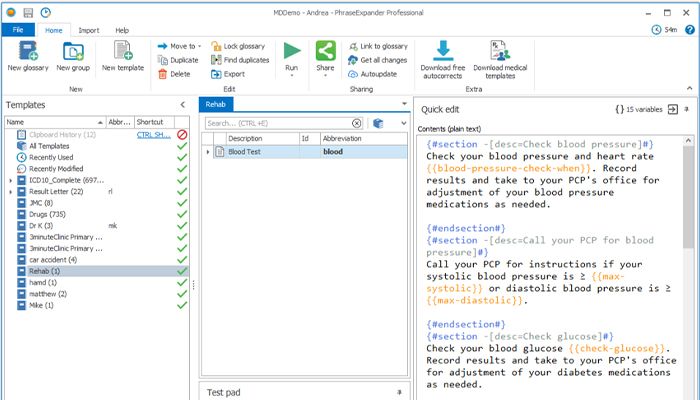The height and width of the screenshot is (400, 700).
Task: Click in the Search (CTRL+E) field
Action: click(279, 123)
